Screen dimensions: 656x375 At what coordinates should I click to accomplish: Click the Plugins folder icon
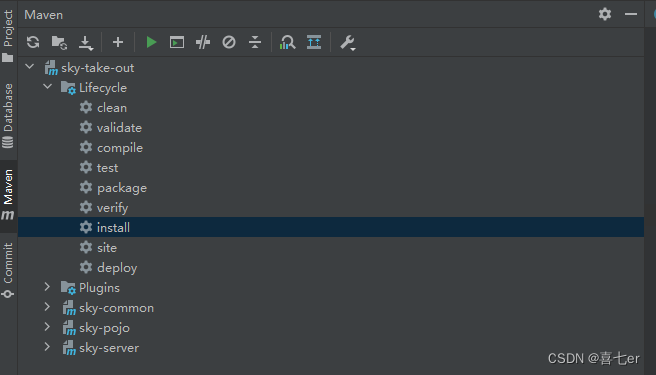tap(68, 288)
